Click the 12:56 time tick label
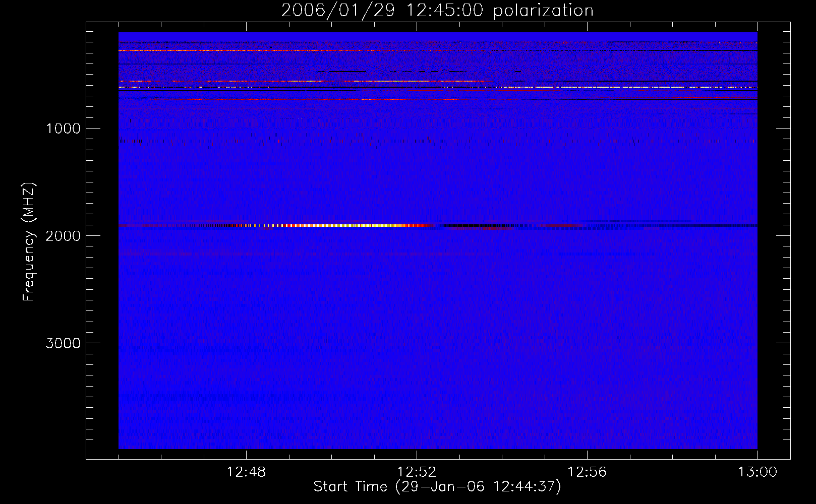816x504 pixels. 587,472
